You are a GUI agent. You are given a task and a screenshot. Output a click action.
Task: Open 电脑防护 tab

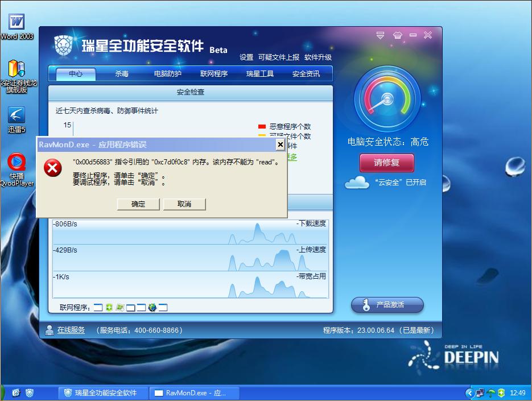pyautogui.click(x=168, y=73)
